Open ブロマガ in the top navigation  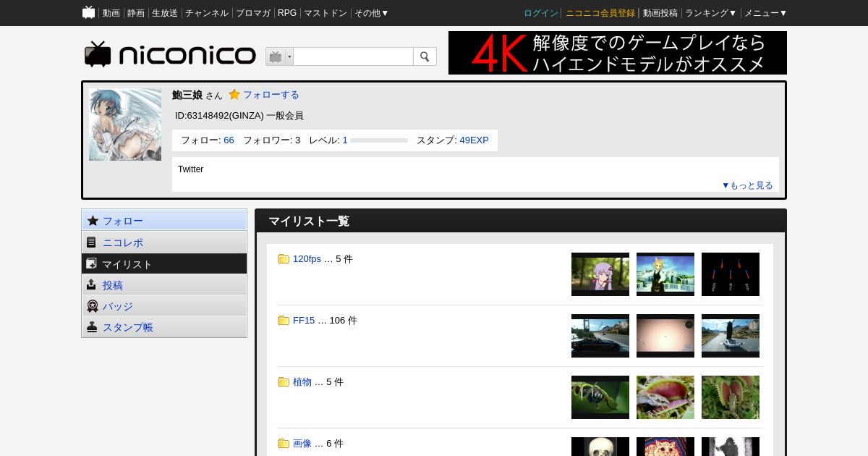tap(253, 13)
